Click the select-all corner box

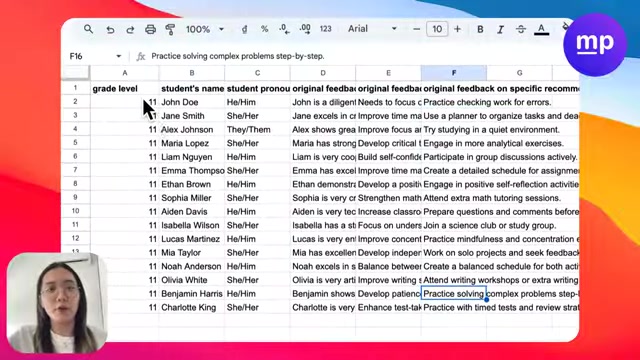76,73
